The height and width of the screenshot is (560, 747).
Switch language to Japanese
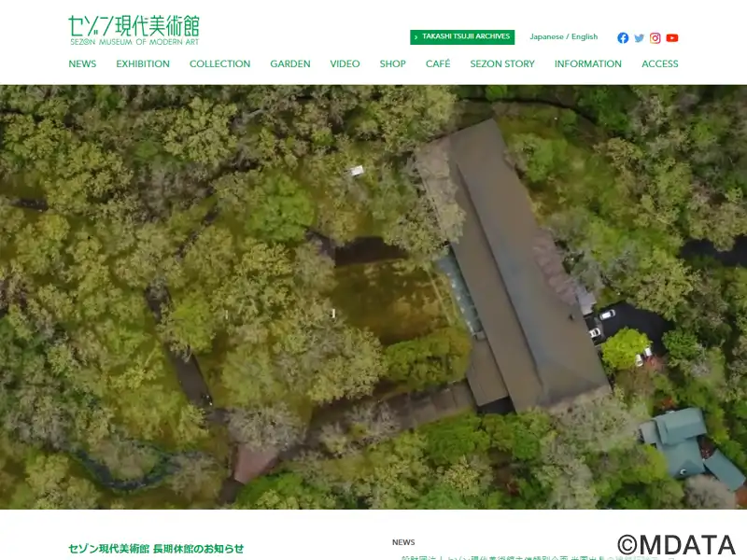click(x=546, y=37)
